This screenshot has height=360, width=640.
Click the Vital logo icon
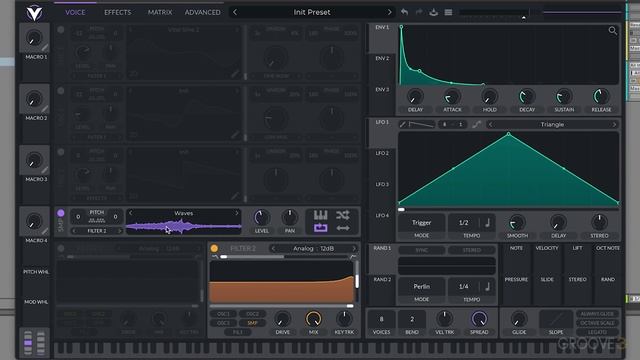pos(34,13)
